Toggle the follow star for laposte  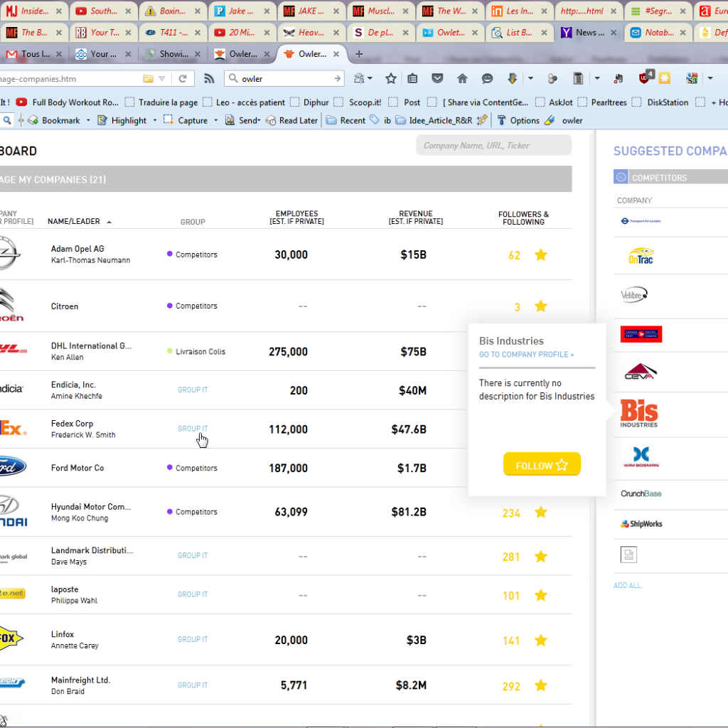[541, 595]
